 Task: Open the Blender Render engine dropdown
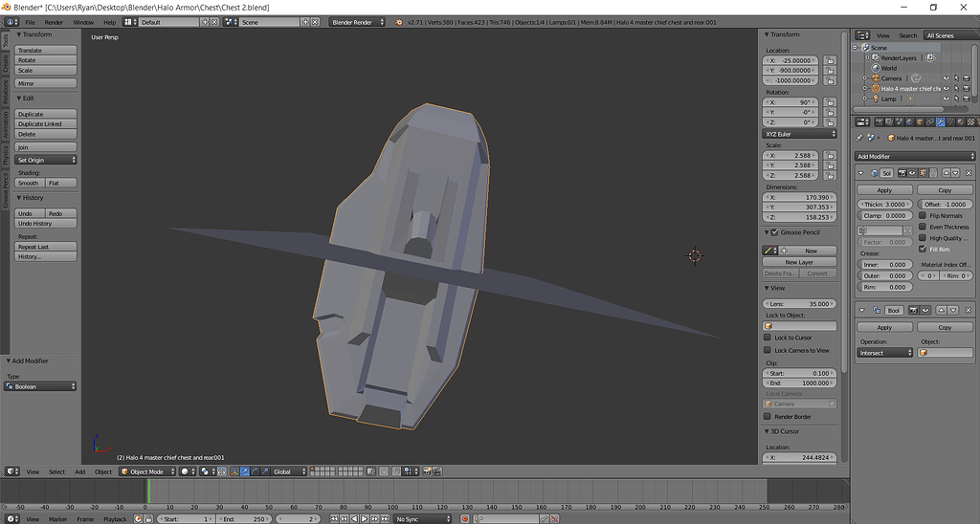(x=357, y=22)
